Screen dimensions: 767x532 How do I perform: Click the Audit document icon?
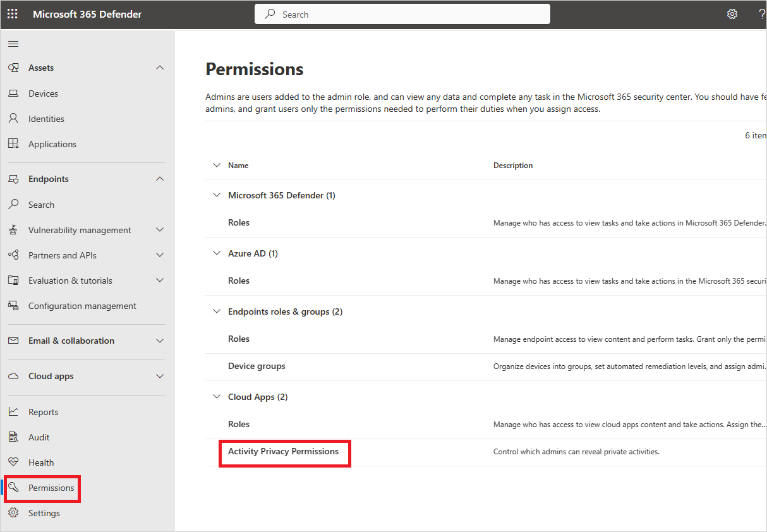pyautogui.click(x=13, y=437)
